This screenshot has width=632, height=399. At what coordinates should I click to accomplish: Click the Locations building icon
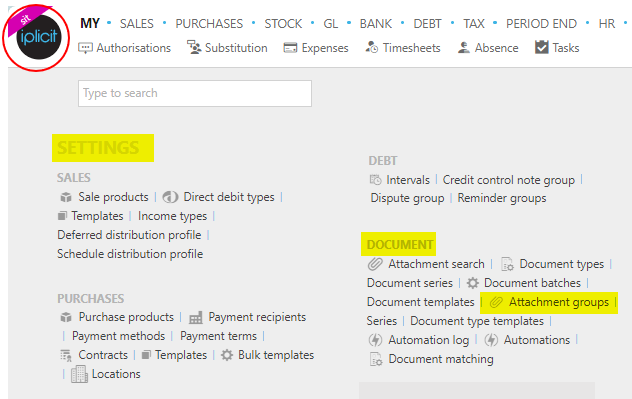(79, 374)
